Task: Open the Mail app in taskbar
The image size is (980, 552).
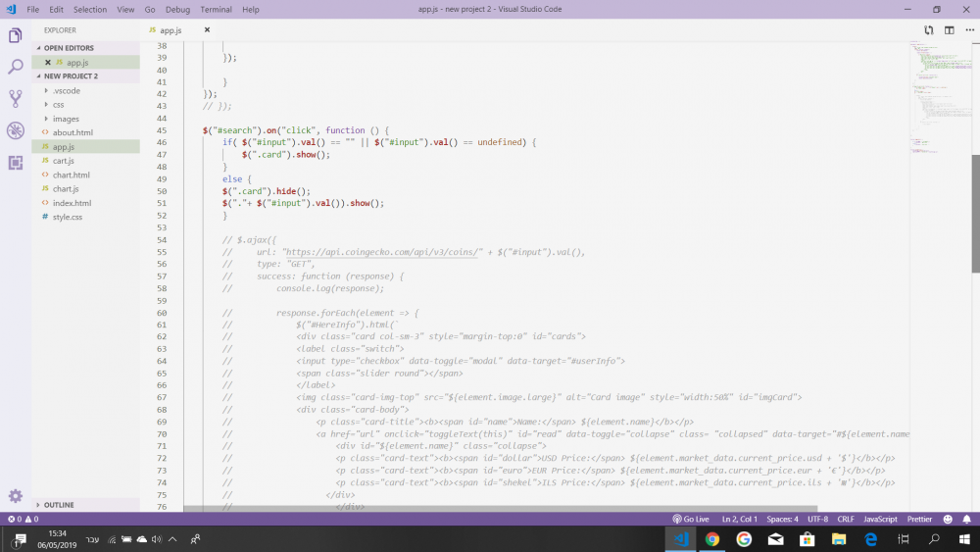Action: [x=775, y=539]
